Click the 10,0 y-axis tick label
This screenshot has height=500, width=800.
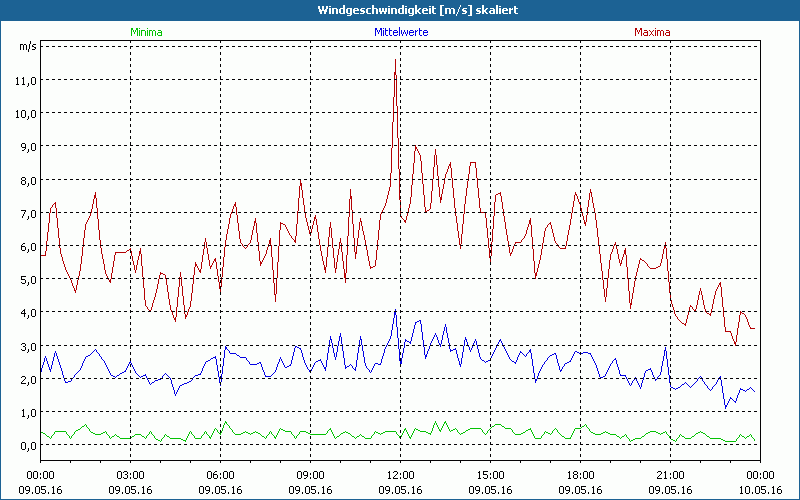point(26,113)
